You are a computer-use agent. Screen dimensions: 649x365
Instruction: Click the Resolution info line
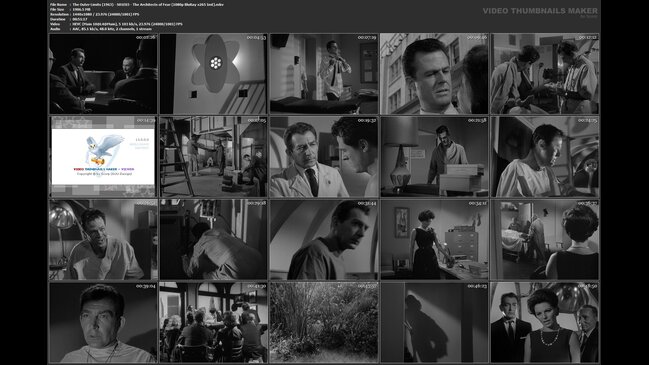pyautogui.click(x=95, y=14)
